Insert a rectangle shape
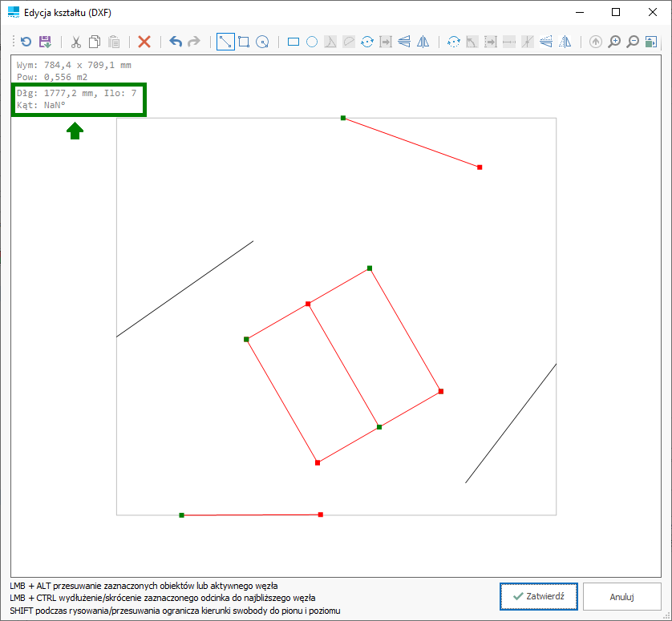This screenshot has height=621, width=672. (293, 42)
